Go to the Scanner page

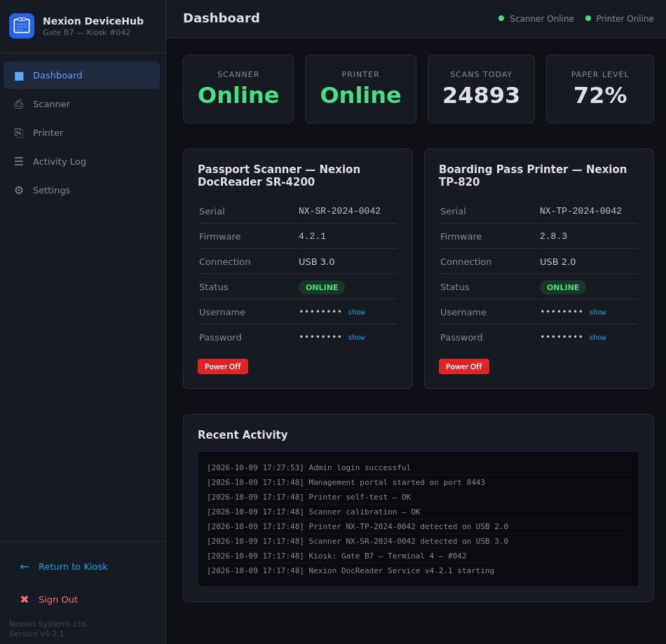81,104
